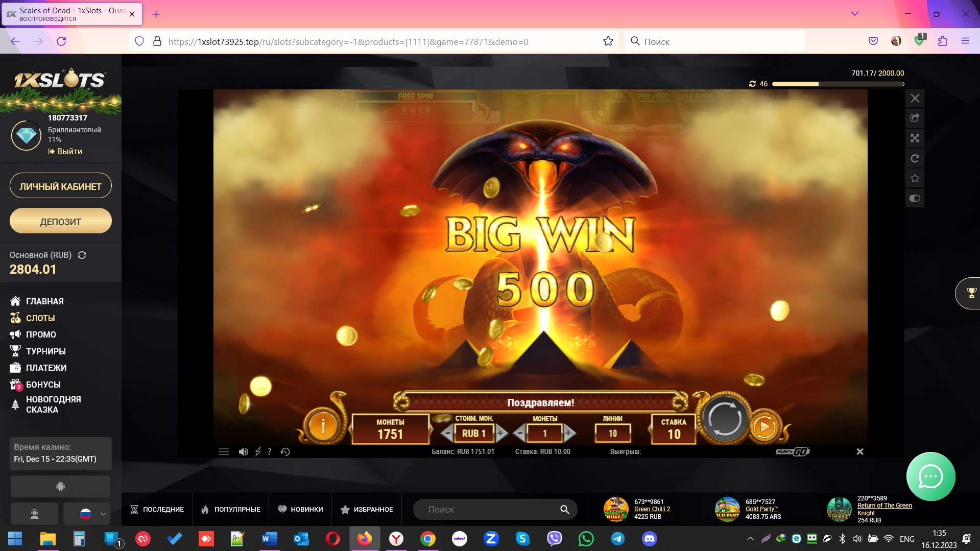Image resolution: width=980 pixels, height=551 pixels.
Task: Show ИЗБРАННОЕ games tab
Action: coord(367,509)
